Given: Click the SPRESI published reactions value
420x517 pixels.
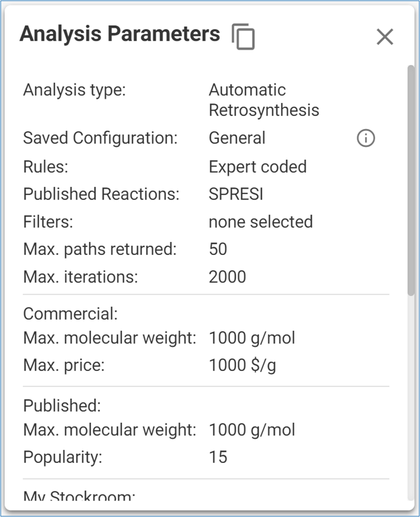Looking at the screenshot, I should point(236,194).
